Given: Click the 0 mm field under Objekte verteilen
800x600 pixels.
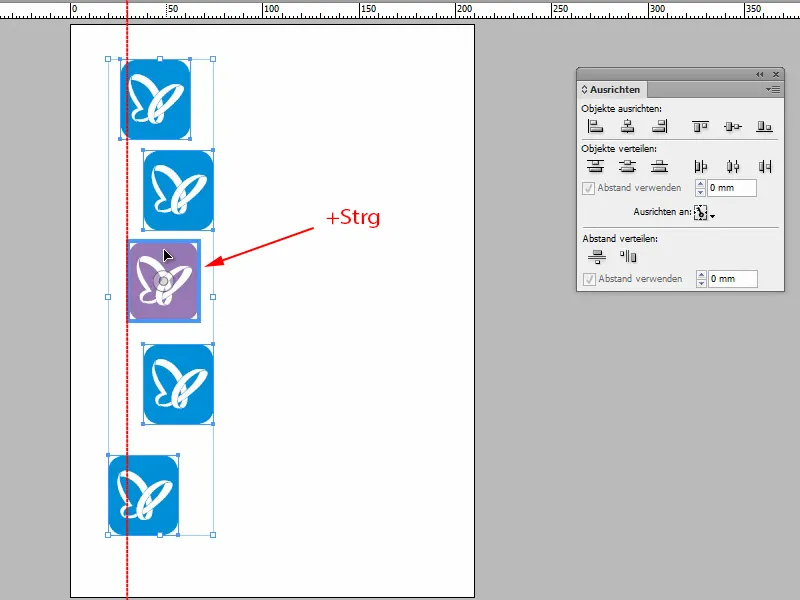Looking at the screenshot, I should 732,188.
